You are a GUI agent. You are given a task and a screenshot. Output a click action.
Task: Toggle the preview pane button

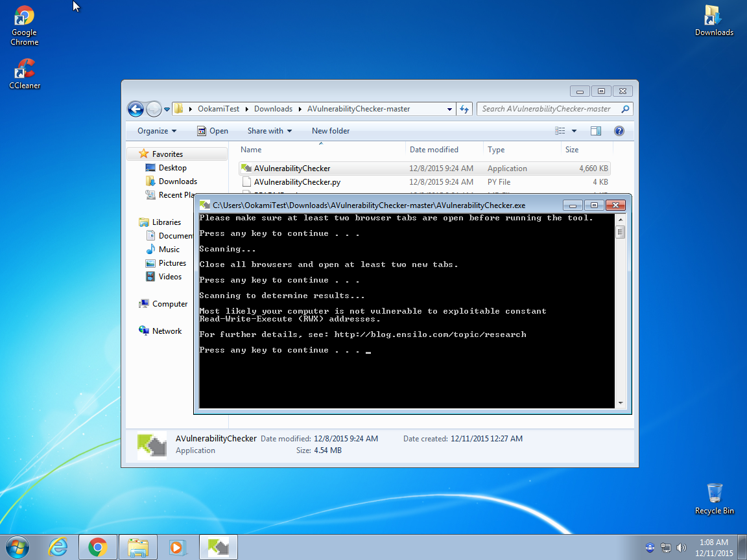[595, 131]
